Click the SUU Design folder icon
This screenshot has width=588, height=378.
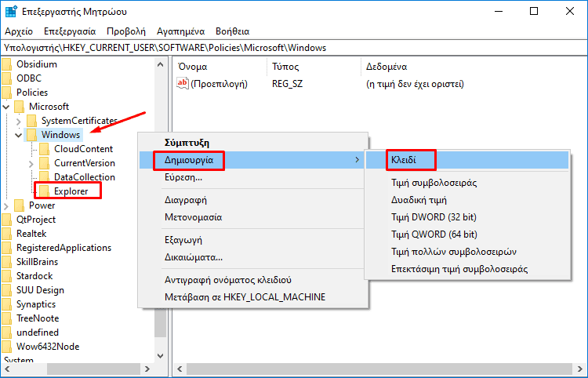click(6, 290)
